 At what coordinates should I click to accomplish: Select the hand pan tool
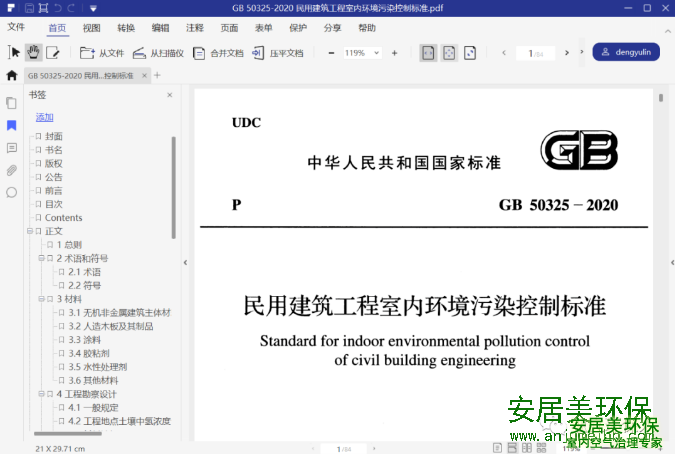point(33,52)
